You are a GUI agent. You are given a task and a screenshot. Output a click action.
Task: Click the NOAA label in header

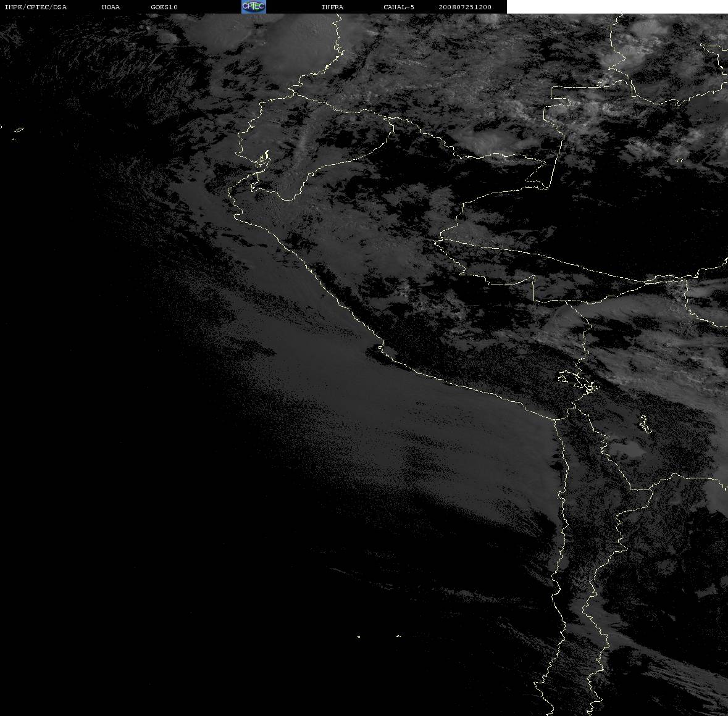(x=111, y=7)
